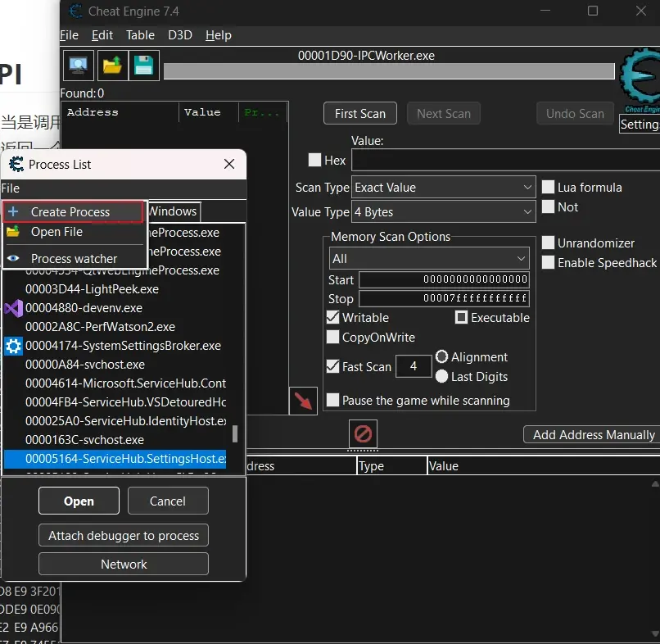Click the red arrow add-to-list icon
660x644 pixels.
303,401
